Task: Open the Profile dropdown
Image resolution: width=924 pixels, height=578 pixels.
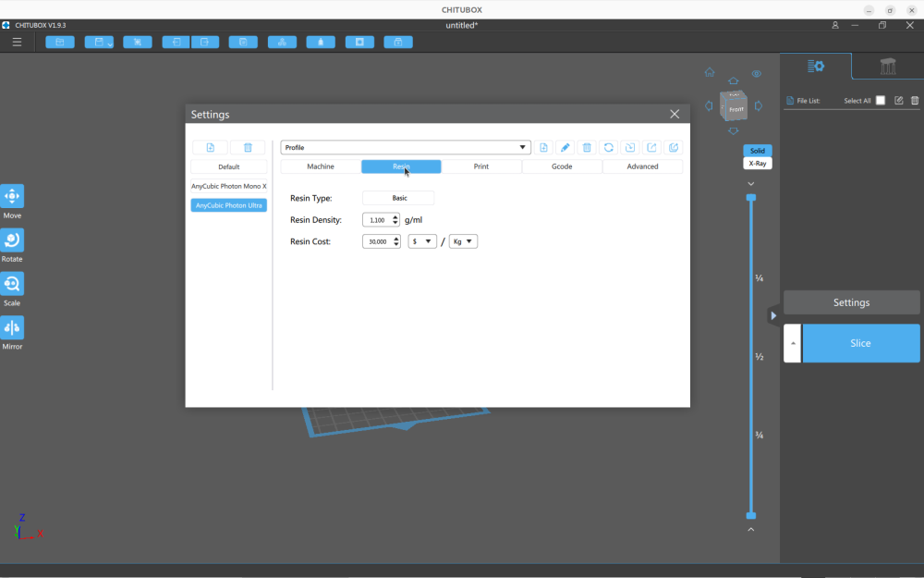Action: 406,147
